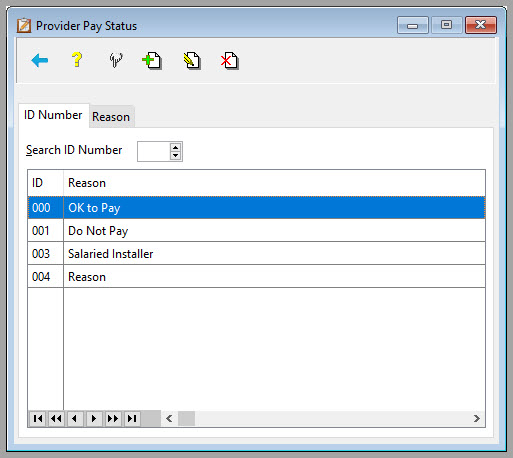Decrease Search ID Number with down spinner
This screenshot has height=458, width=513.
click(x=175, y=155)
